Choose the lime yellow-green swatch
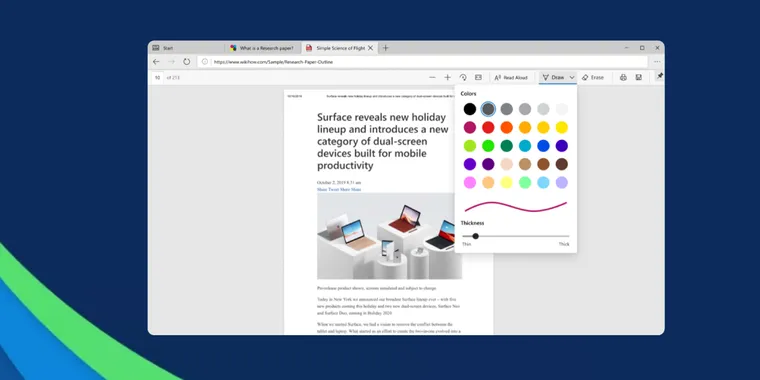 click(x=470, y=146)
